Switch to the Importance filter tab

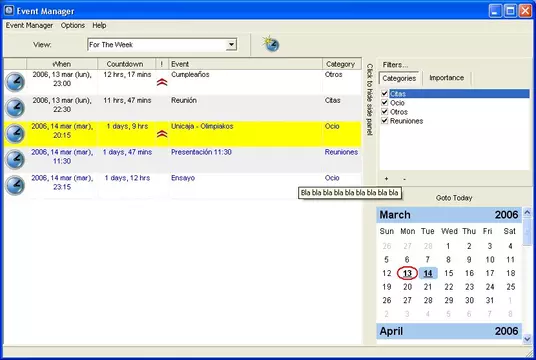coord(446,78)
